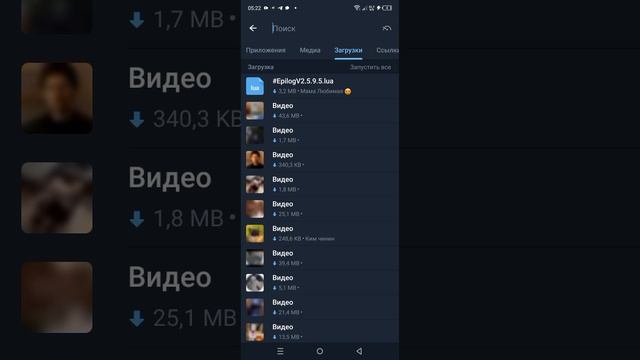
Task: Open thumbnail of the 43,6 MB video
Action: (255, 111)
